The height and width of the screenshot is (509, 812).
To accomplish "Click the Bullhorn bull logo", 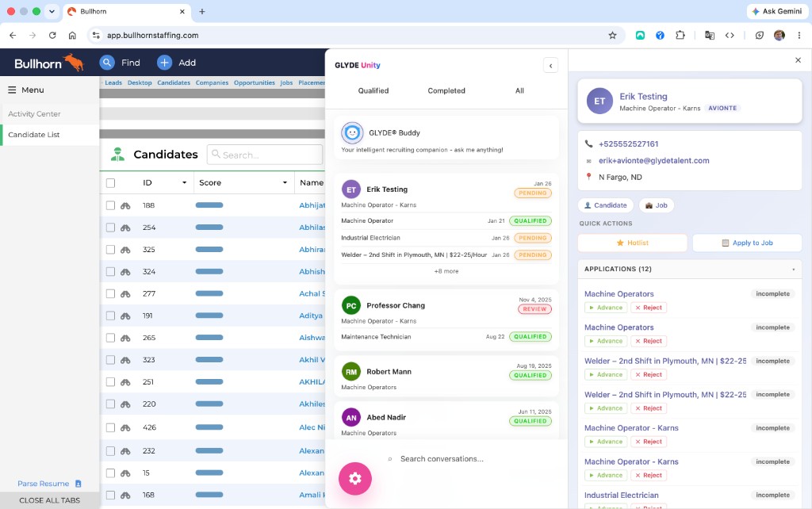I will tap(74, 62).
